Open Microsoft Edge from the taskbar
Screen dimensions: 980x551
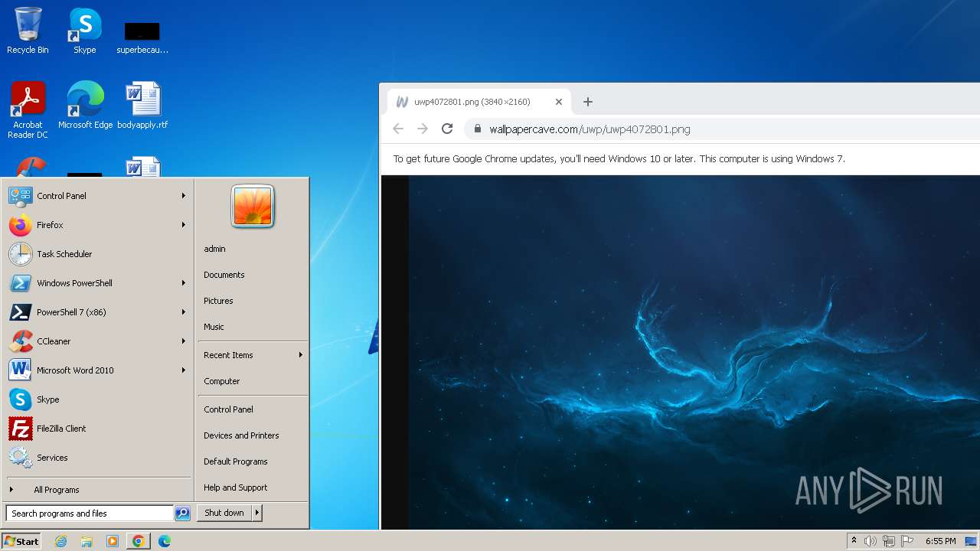tap(165, 541)
